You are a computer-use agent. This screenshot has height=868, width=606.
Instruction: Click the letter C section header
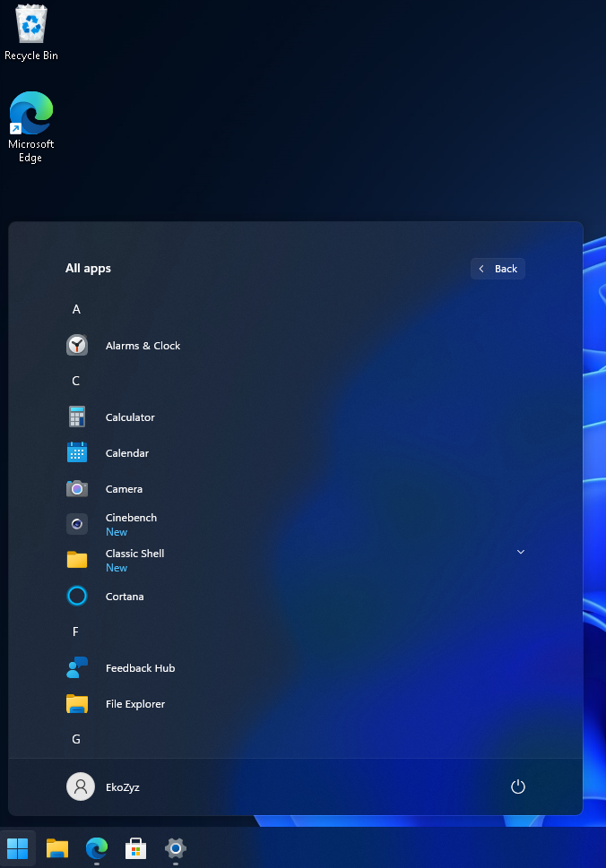(x=76, y=381)
